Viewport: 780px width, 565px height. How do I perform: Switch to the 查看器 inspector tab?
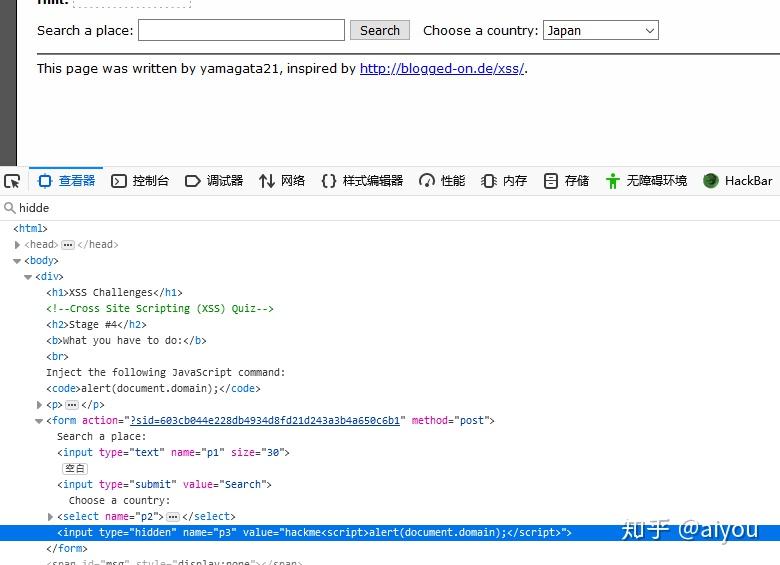(x=66, y=181)
